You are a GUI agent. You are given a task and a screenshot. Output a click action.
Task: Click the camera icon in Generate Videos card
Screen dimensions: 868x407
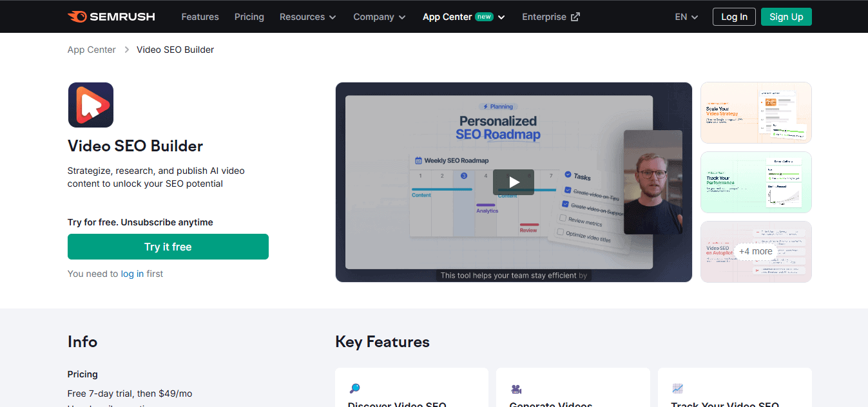516,388
